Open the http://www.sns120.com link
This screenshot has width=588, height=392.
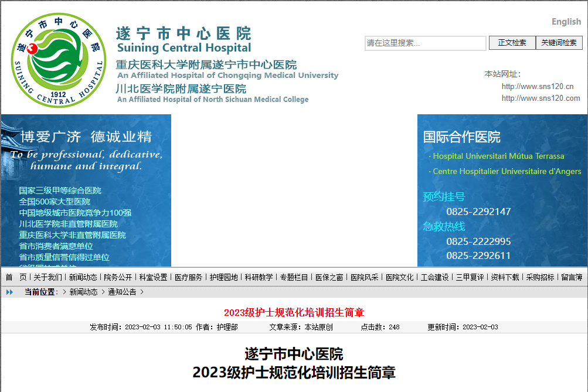pos(541,98)
